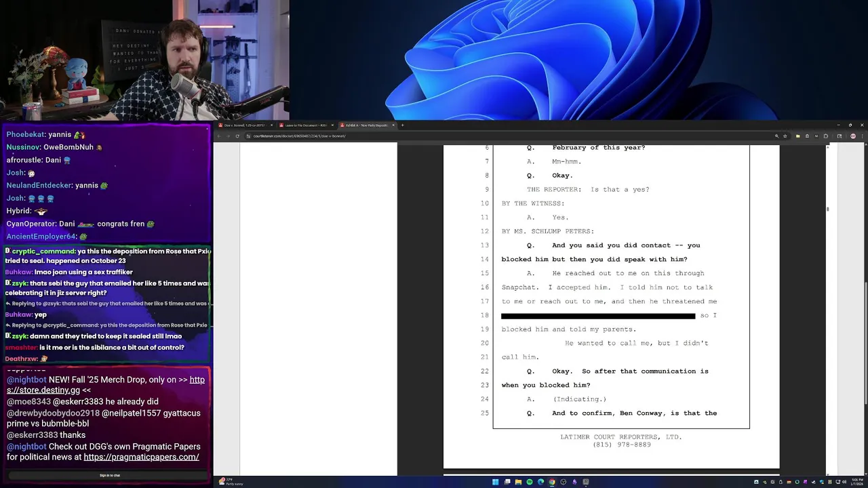
Task: Switch to the 'Doe v. Bonnell' tab
Action: point(243,125)
